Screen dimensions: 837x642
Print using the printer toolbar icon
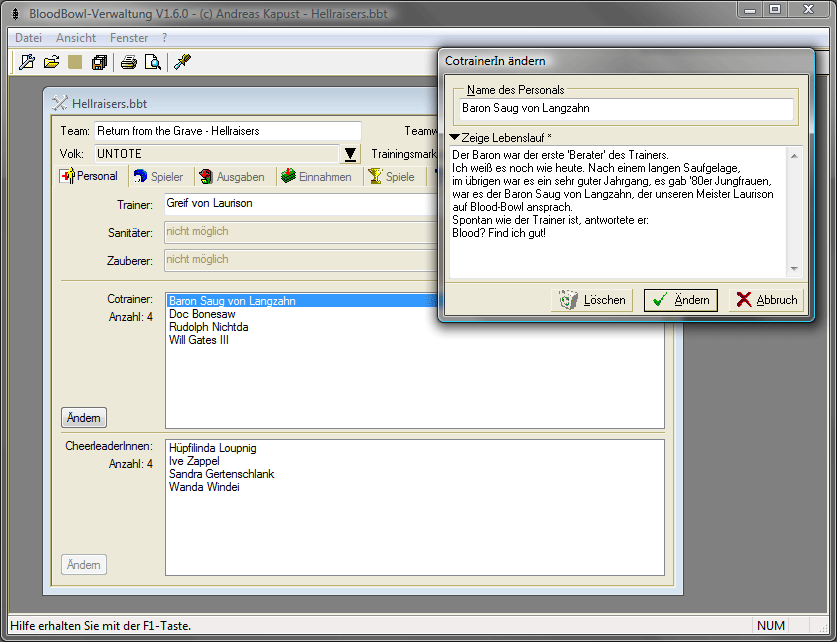pos(129,62)
